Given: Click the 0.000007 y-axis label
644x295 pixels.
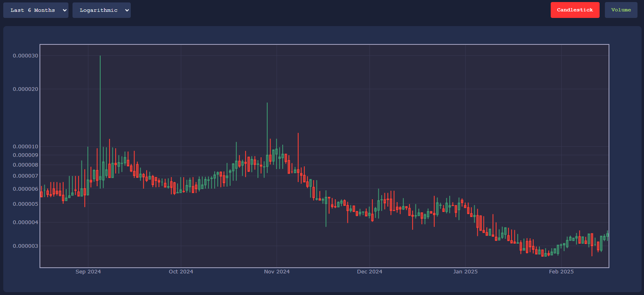Looking at the screenshot, I should point(26,176).
